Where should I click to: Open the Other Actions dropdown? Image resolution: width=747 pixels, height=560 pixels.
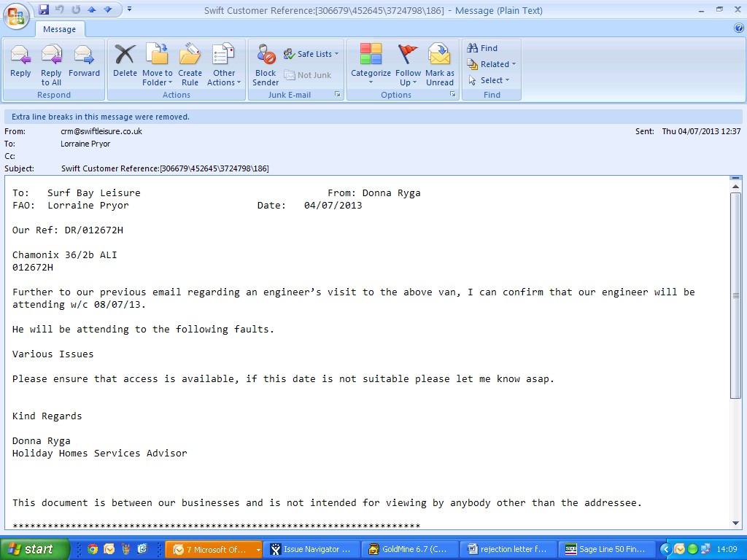pos(224,65)
